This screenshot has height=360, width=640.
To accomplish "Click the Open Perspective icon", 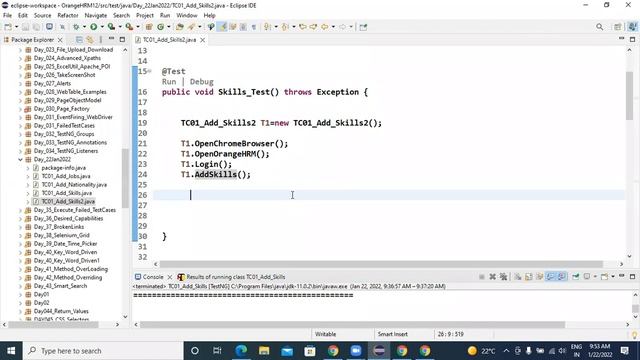I will [x=618, y=27].
